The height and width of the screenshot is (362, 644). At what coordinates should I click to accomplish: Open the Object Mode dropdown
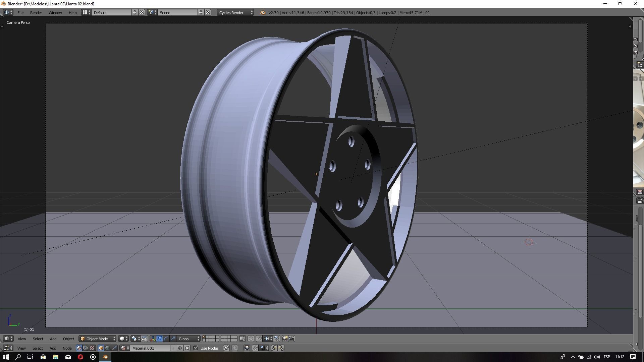[x=98, y=339]
